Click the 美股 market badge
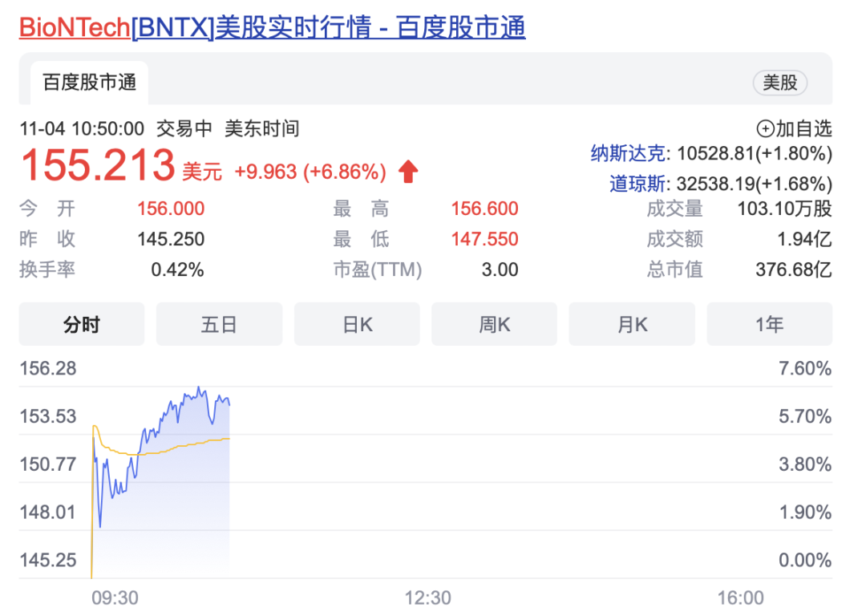This screenshot has height=616, width=866. pyautogui.click(x=779, y=83)
